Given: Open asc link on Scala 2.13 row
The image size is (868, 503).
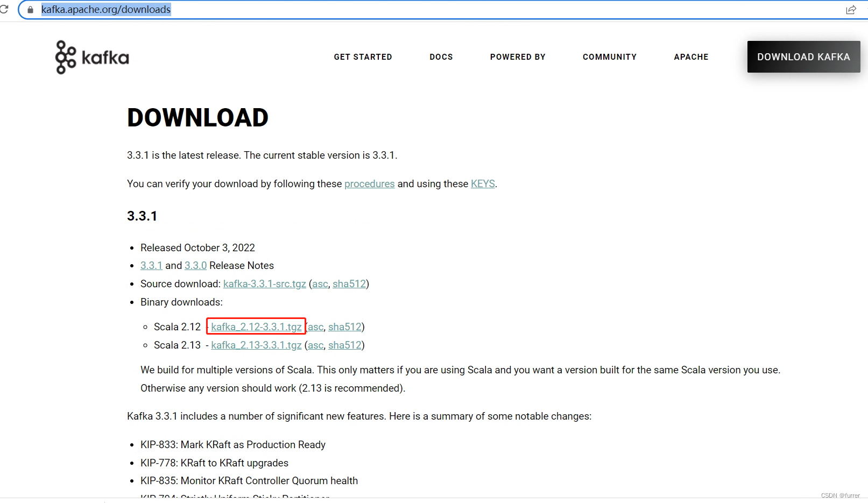Looking at the screenshot, I should click(316, 345).
